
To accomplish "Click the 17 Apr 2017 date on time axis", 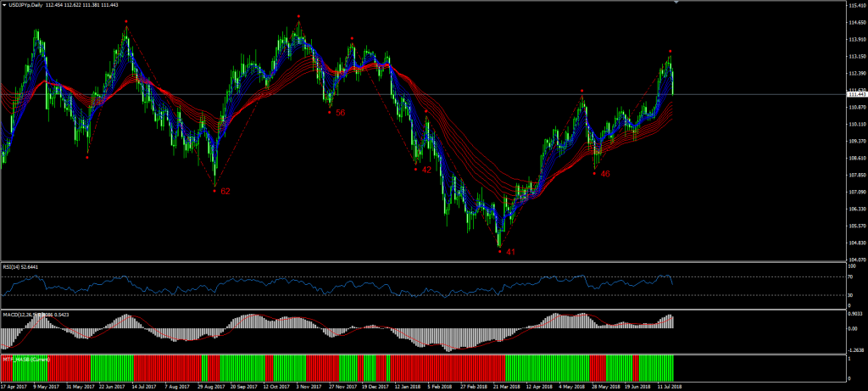I will [15, 386].
